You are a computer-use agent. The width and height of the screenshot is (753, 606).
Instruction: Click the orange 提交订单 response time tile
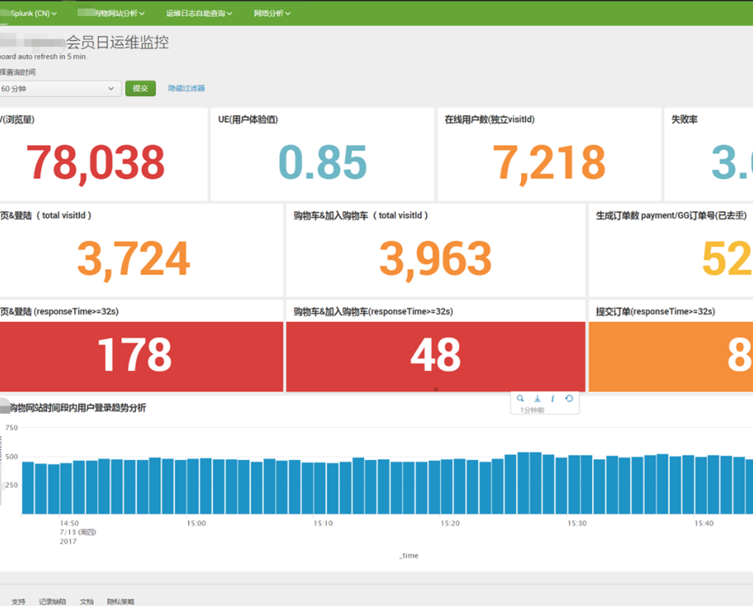tap(671, 356)
